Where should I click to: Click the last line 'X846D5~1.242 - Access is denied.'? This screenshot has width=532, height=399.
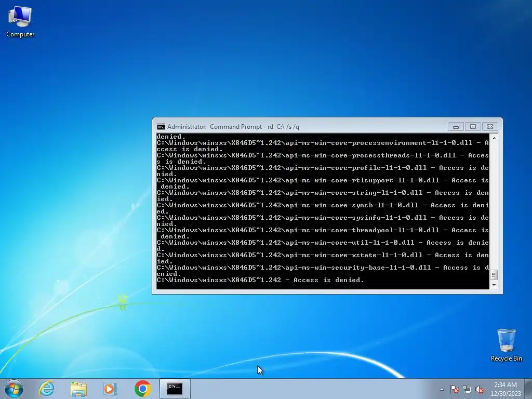coord(260,280)
